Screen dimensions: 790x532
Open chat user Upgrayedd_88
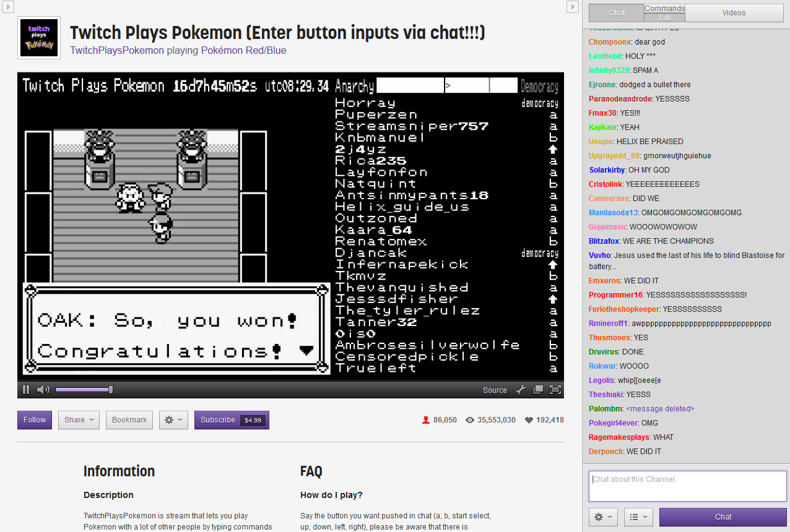[615, 156]
